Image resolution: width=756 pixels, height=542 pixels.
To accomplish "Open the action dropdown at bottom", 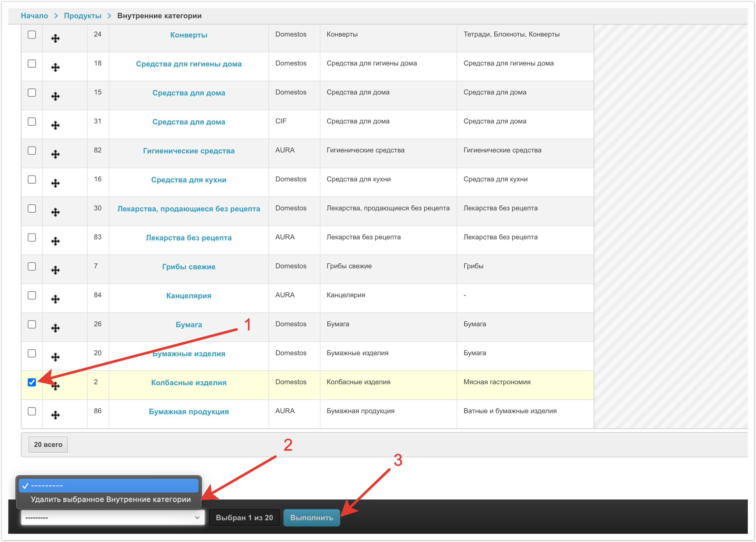I will coord(112,517).
